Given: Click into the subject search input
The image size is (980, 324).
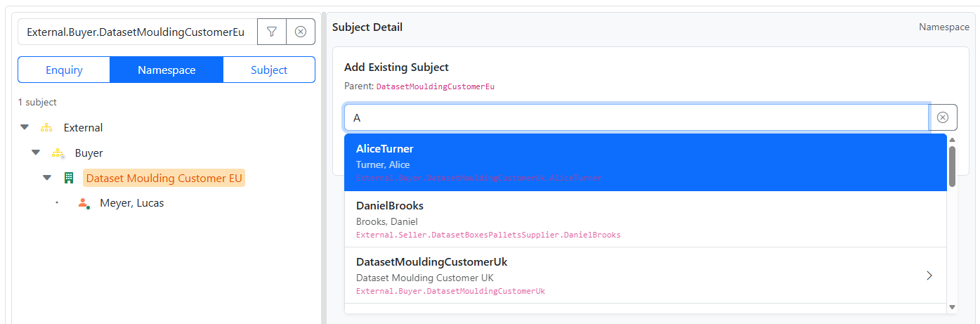Looking at the screenshot, I should [x=636, y=117].
